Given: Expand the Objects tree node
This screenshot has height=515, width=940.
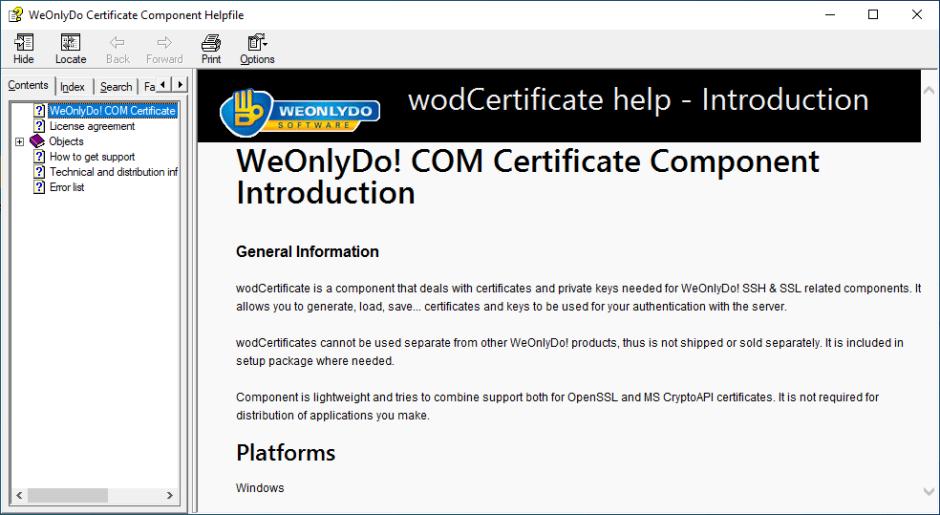Looking at the screenshot, I should click(19, 141).
